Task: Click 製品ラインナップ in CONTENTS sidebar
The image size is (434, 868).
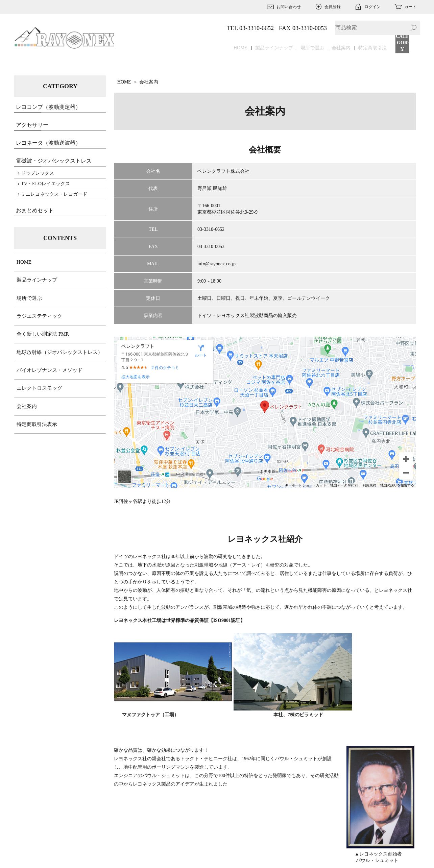Action: (x=60, y=280)
